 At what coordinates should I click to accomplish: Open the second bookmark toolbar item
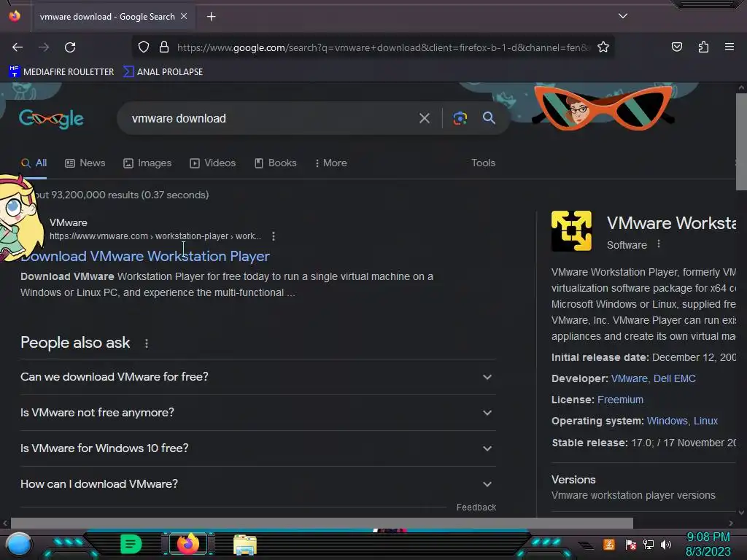pos(163,72)
